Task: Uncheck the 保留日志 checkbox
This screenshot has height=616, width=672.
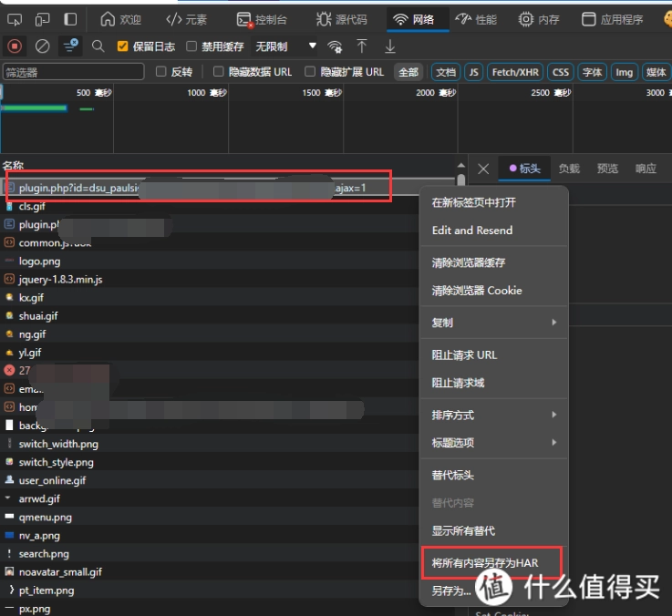Action: pos(123,46)
